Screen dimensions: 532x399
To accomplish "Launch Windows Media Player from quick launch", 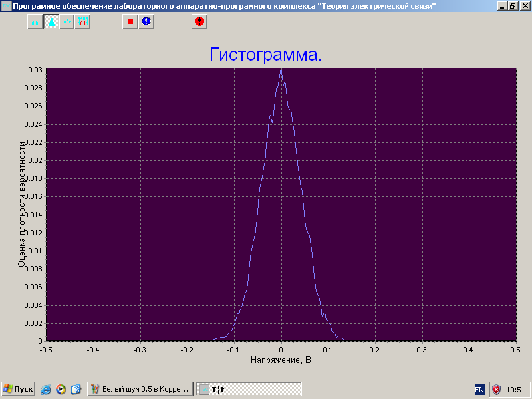I will (x=61, y=389).
